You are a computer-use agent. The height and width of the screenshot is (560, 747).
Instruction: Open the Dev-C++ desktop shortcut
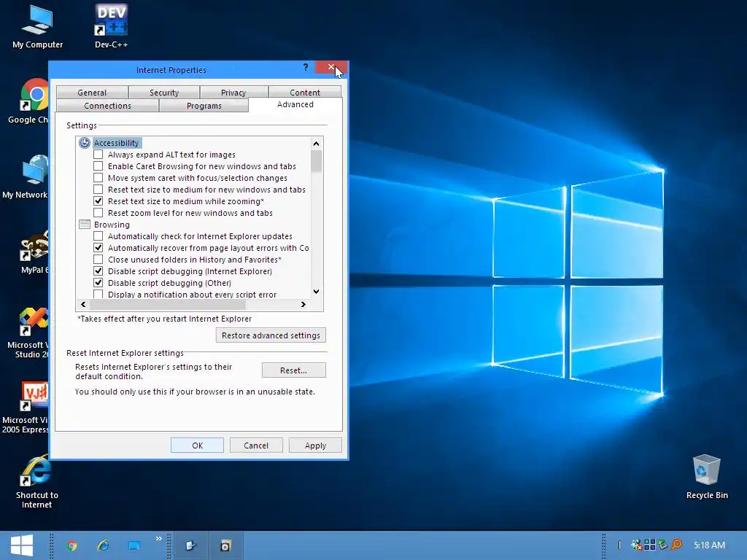[111, 26]
